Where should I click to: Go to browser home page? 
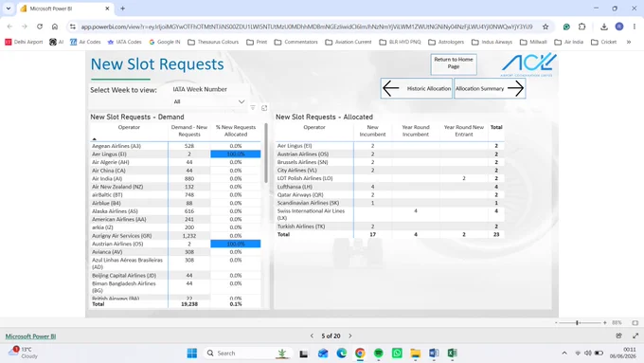pos(55,27)
